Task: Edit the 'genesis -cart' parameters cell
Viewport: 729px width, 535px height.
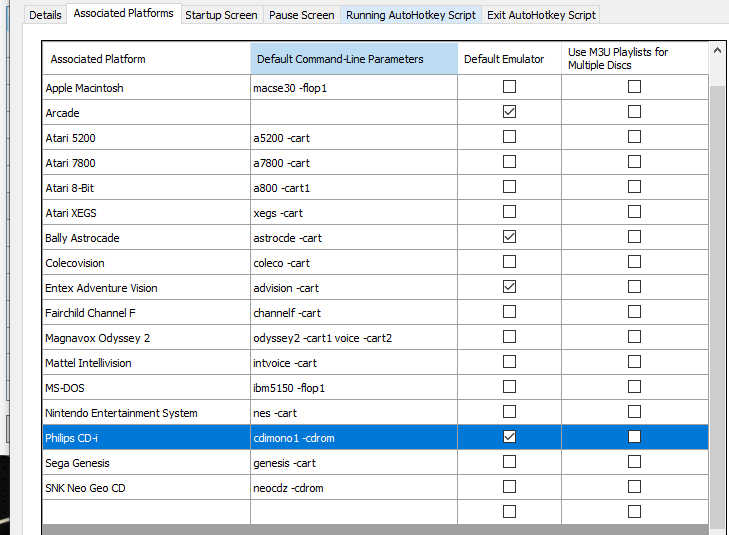Action: point(354,463)
